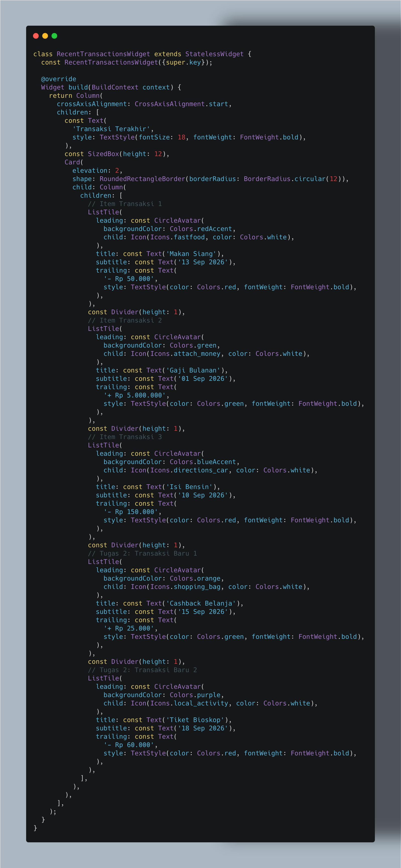This screenshot has height=868, width=401.
Task: Select the 'Tiket Bioskop' title string
Action: click(x=195, y=720)
